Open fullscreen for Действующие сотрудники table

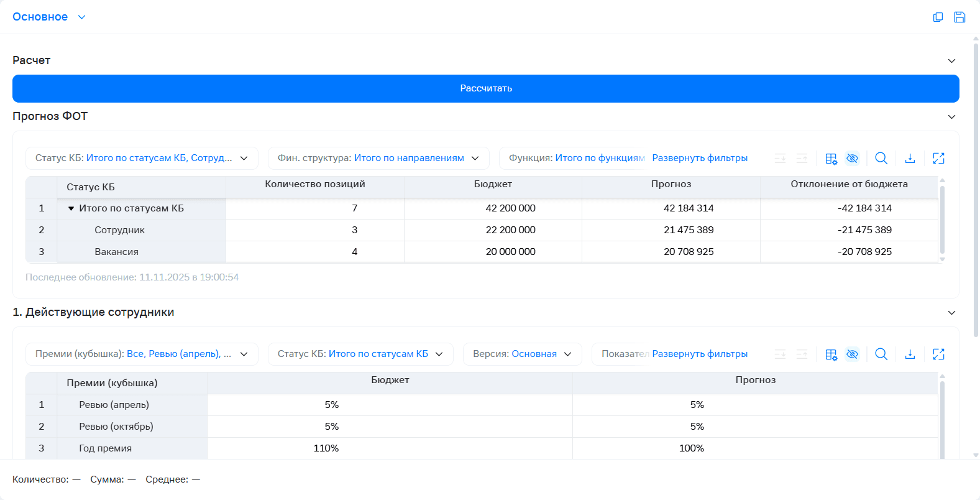(x=938, y=354)
